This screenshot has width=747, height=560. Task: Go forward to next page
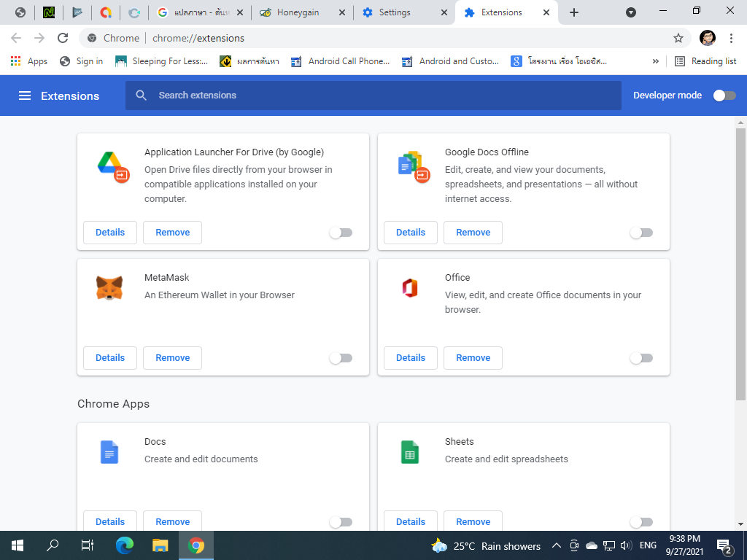pyautogui.click(x=39, y=38)
